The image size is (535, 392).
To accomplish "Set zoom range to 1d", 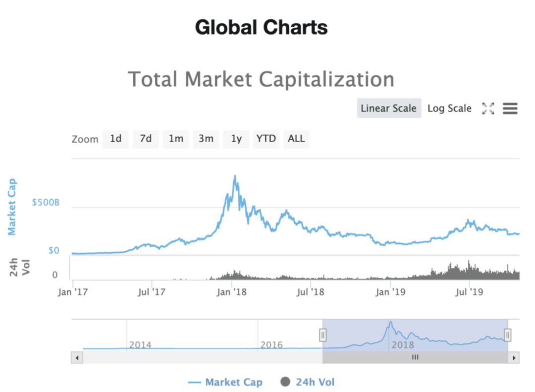I will [115, 139].
